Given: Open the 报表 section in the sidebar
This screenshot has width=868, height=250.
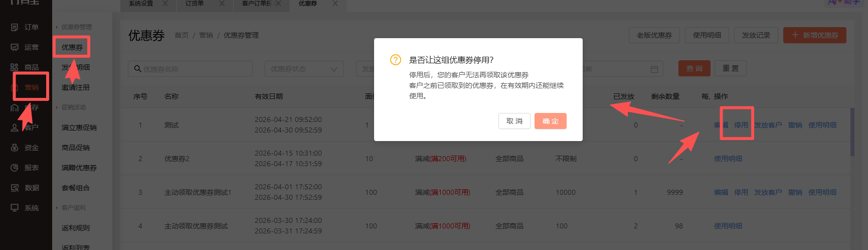Looking at the screenshot, I should click(25, 168).
